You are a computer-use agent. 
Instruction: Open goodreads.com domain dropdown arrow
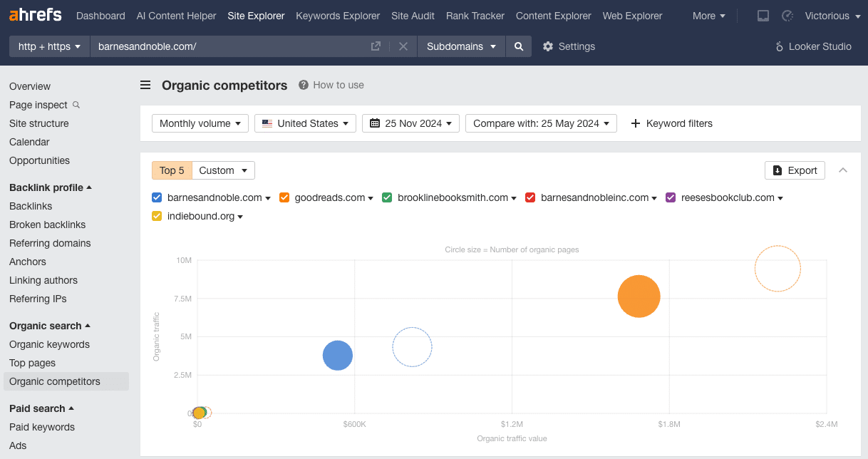(371, 198)
